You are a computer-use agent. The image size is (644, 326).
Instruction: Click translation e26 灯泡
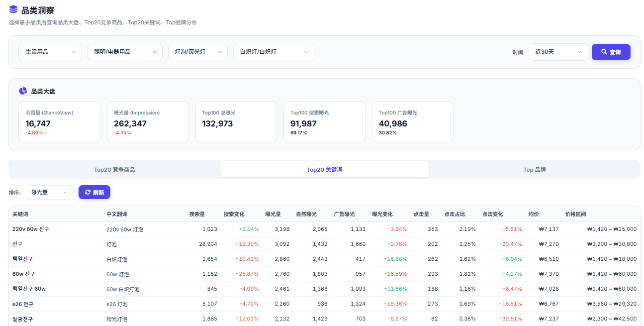(x=117, y=304)
